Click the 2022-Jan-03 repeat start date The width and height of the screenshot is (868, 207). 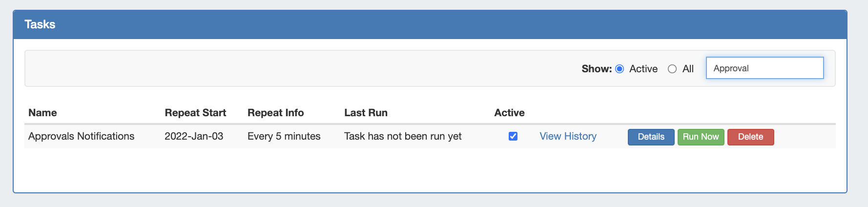[194, 136]
